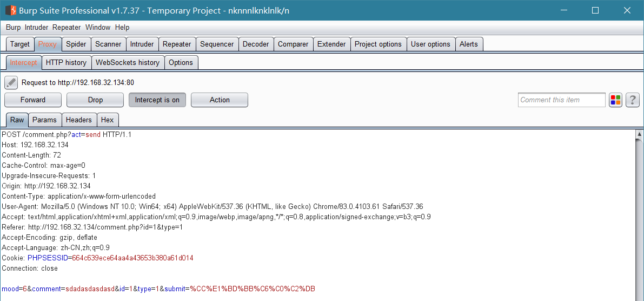Click the Comment this item field
Image resolution: width=644 pixels, height=301 pixels.
[x=562, y=100]
